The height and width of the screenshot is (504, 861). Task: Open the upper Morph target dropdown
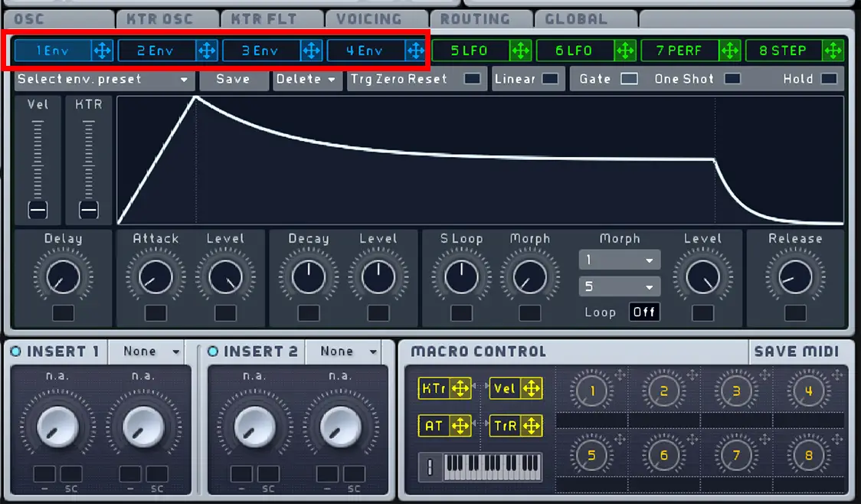click(620, 260)
